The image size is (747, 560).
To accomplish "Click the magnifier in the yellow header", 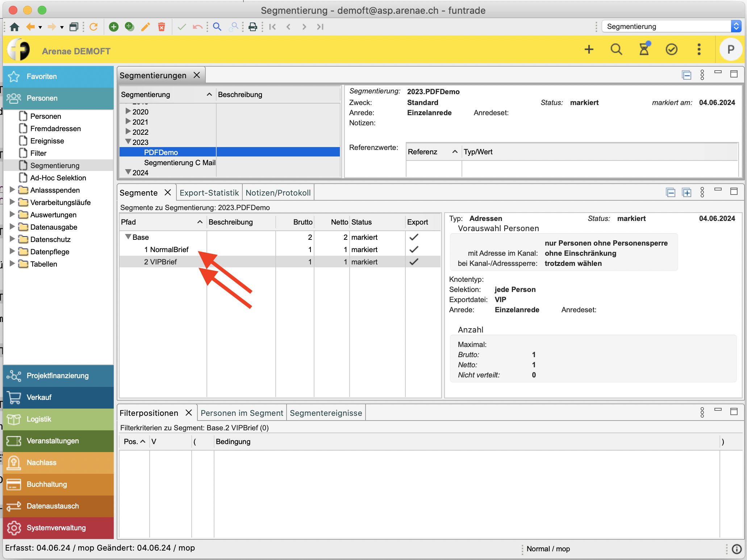I will point(616,49).
